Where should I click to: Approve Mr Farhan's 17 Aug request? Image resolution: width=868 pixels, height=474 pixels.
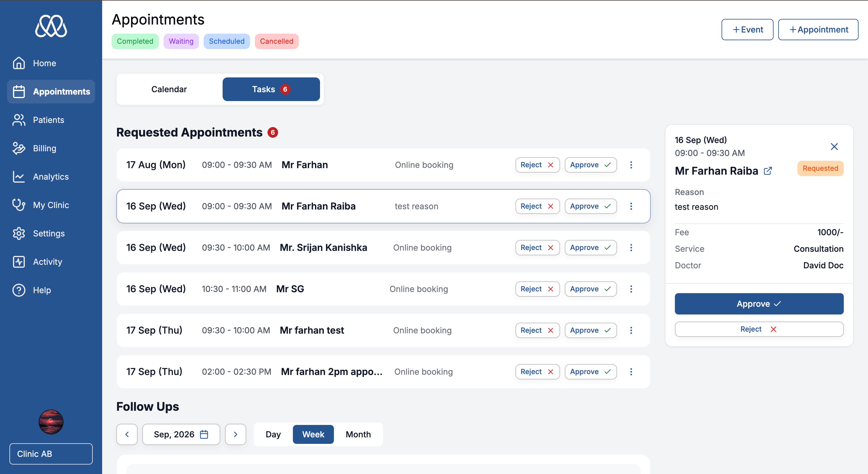click(x=590, y=165)
